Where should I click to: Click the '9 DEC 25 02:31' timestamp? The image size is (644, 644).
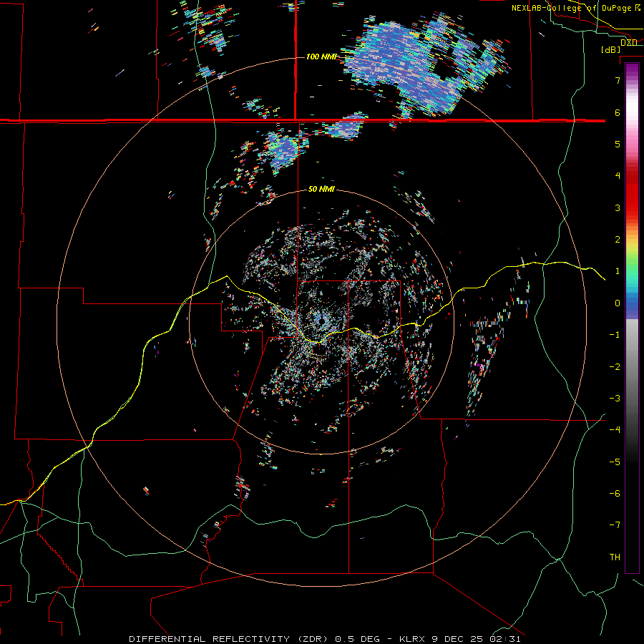pyautogui.click(x=477, y=639)
